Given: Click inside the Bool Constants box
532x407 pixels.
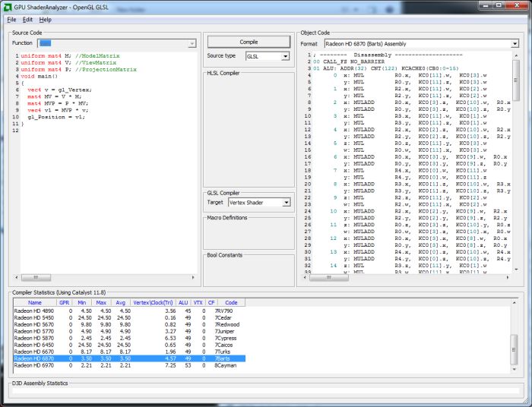Looking at the screenshot, I should (x=249, y=272).
